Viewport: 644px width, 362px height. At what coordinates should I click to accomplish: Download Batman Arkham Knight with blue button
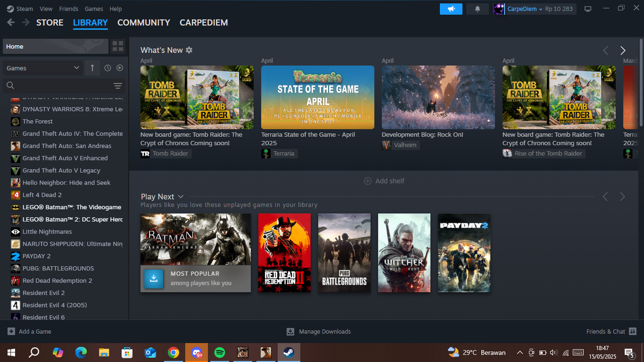(153, 279)
